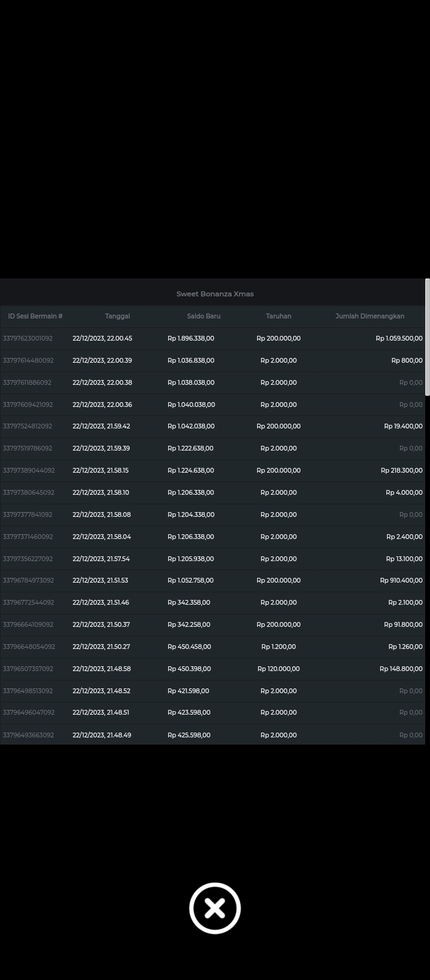Open session ID 33797519786092
This screenshot has width=430, height=980.
(27, 448)
